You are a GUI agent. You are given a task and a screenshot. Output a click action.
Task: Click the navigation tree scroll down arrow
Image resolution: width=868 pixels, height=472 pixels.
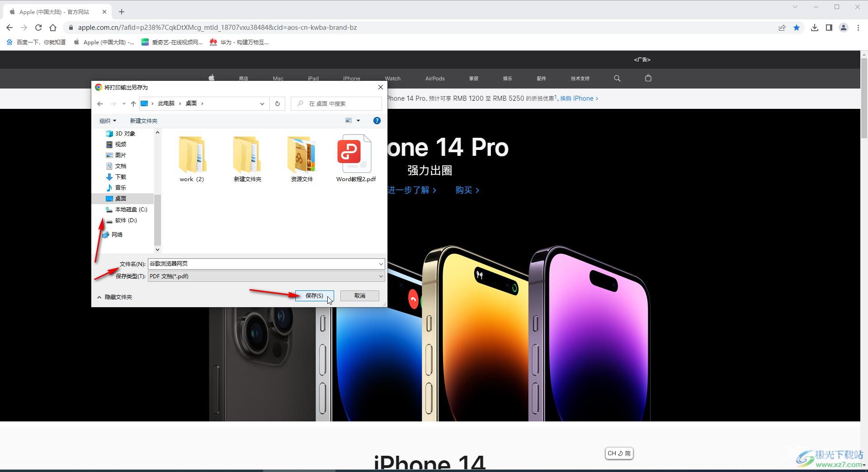tap(157, 249)
